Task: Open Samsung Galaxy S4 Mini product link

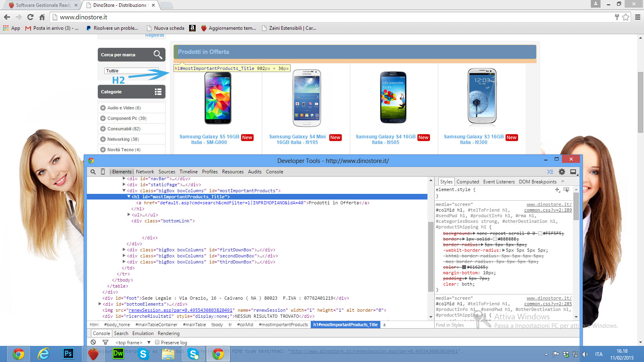Action: (x=297, y=140)
